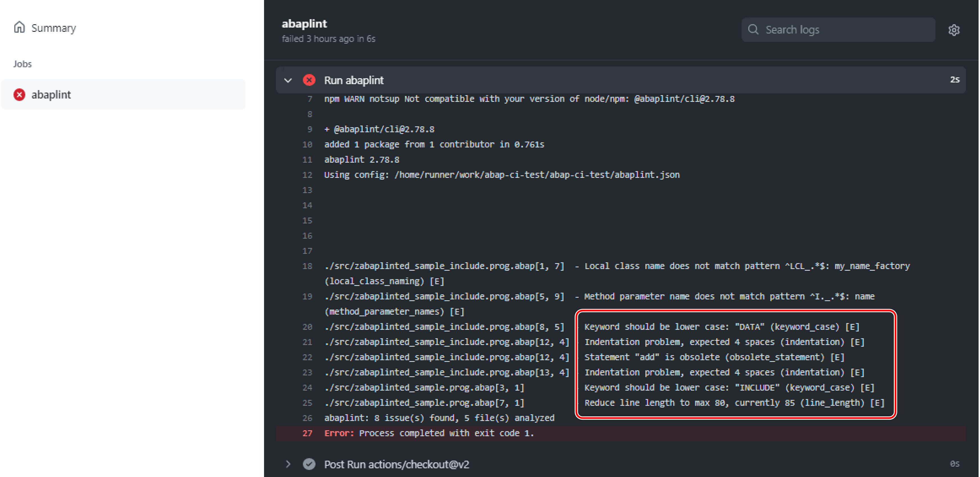This screenshot has width=980, height=477.
Task: Click the abaplint job title heading
Action: [x=304, y=24]
